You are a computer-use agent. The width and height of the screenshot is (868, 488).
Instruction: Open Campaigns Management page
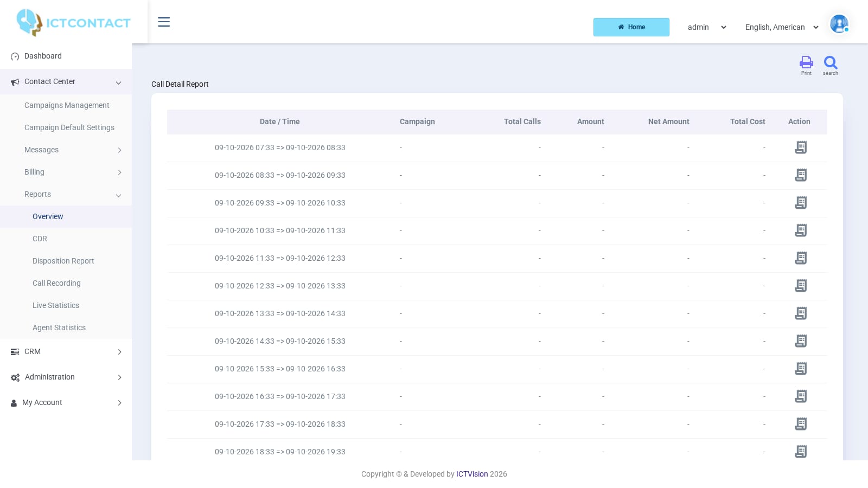tap(67, 105)
